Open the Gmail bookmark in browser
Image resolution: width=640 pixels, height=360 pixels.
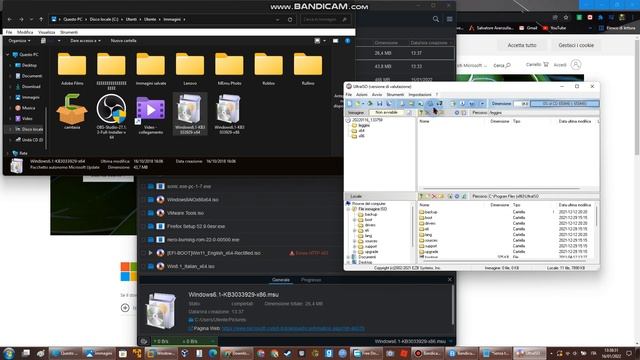coord(529,28)
